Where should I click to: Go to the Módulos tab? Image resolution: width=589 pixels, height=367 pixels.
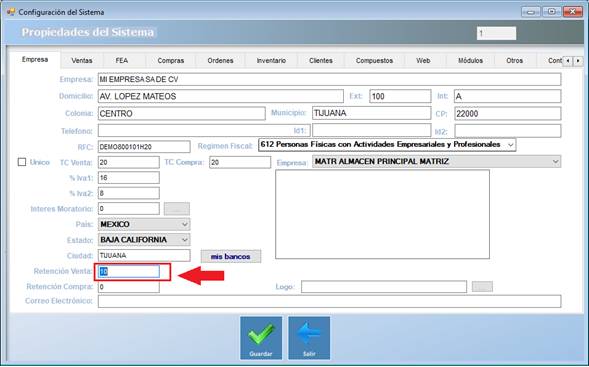tap(470, 60)
